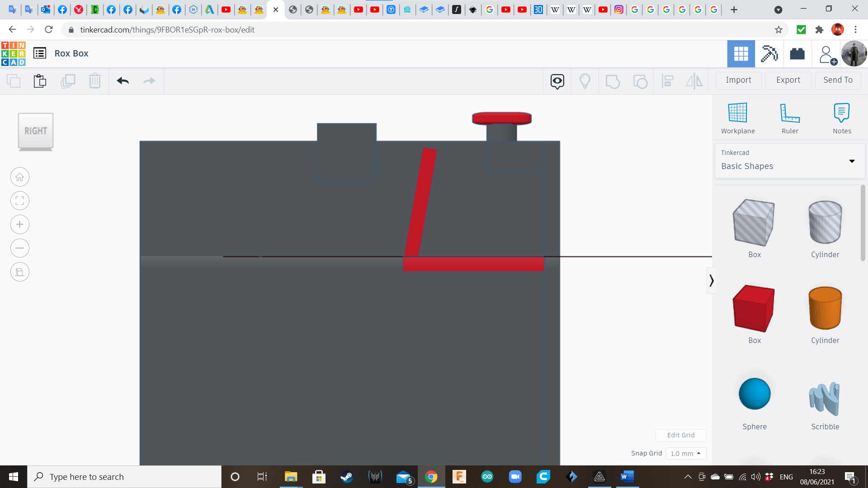Mirror the selected shape
868x488 pixels.
click(694, 81)
